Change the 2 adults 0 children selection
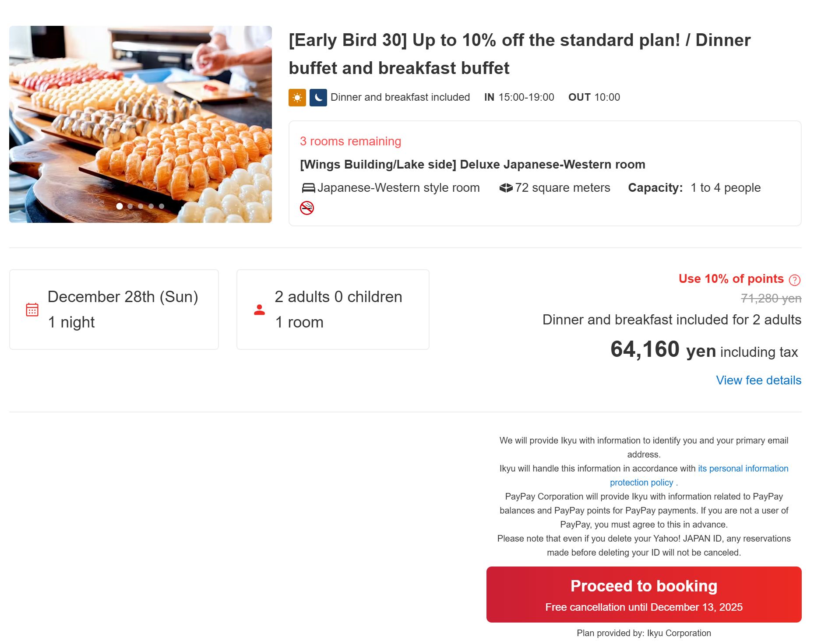Viewport: 828px width, 644px height. coord(333,310)
